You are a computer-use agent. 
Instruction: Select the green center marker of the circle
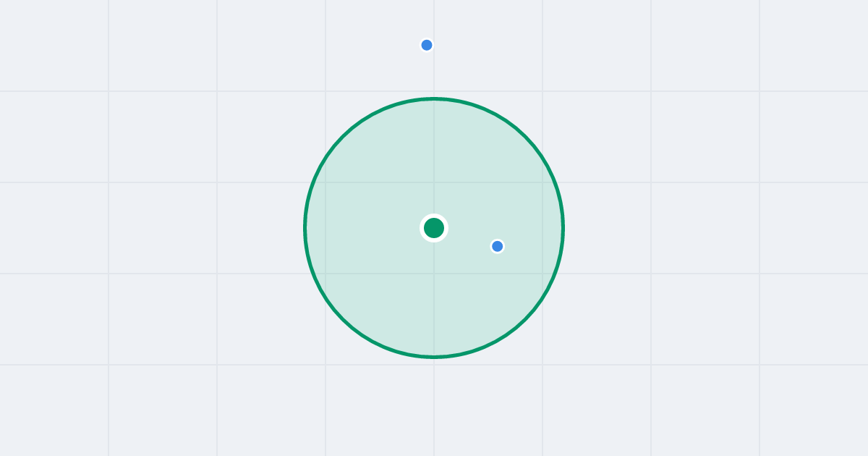coord(434,228)
